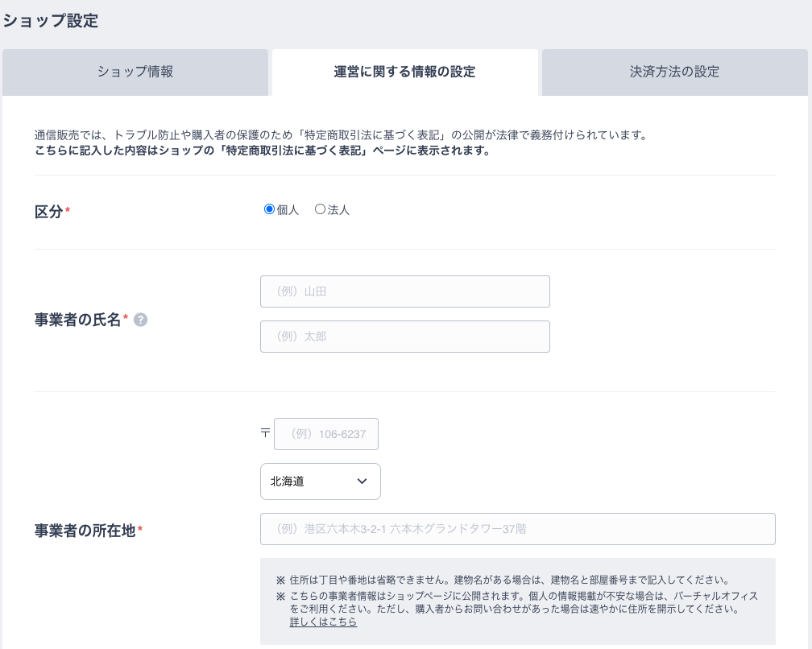Open the help tooltip next to 事業者の氏名
Viewport: 812px width, 649px height.
[141, 320]
